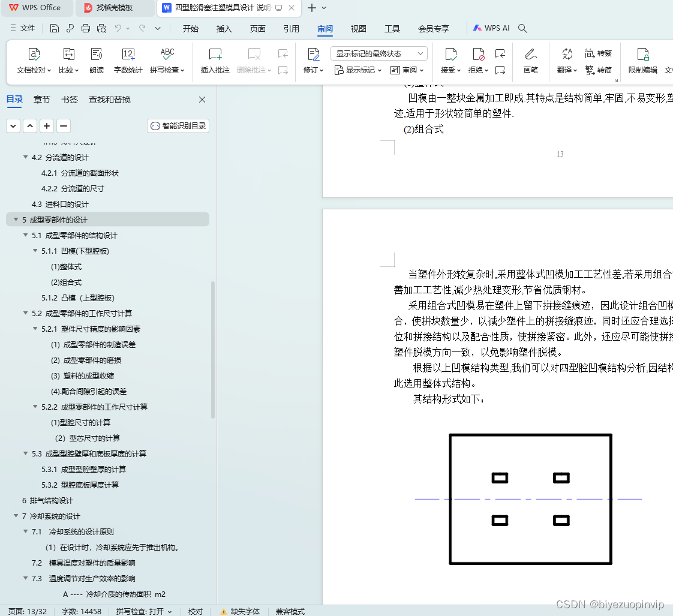This screenshot has width=673, height=616.
Task: Run 拼写检查 spell check
Action: pos(167,61)
